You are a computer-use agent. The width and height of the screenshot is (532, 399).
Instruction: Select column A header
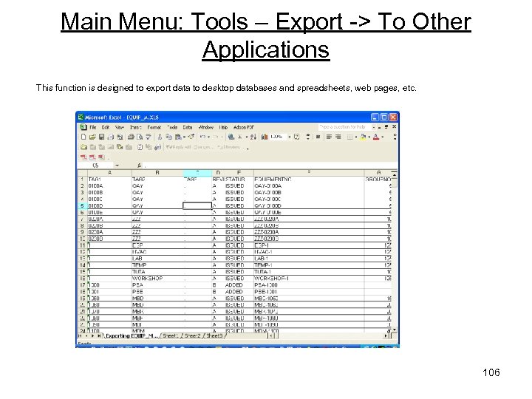[109, 173]
